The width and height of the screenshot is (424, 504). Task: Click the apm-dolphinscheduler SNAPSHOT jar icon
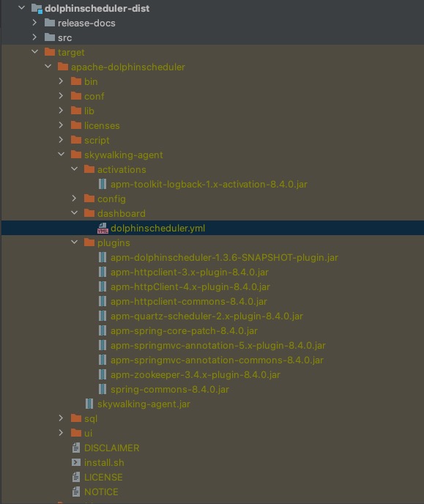pyautogui.click(x=103, y=257)
